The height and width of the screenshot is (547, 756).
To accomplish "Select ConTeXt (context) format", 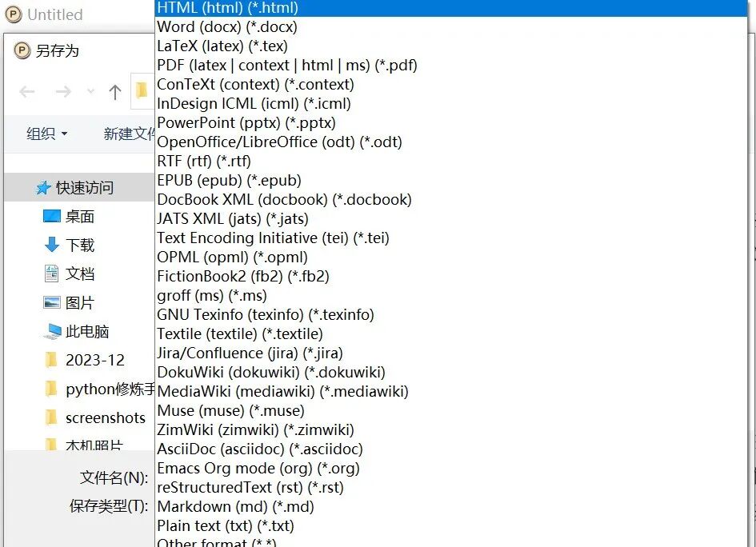I will pyautogui.click(x=451, y=84).
